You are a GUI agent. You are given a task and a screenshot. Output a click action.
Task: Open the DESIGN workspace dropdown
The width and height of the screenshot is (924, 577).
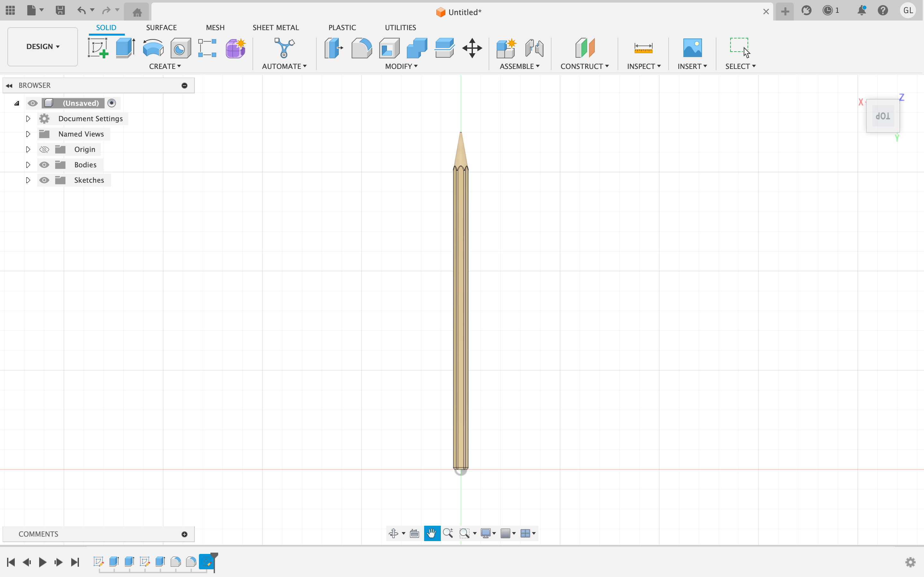[x=42, y=46]
